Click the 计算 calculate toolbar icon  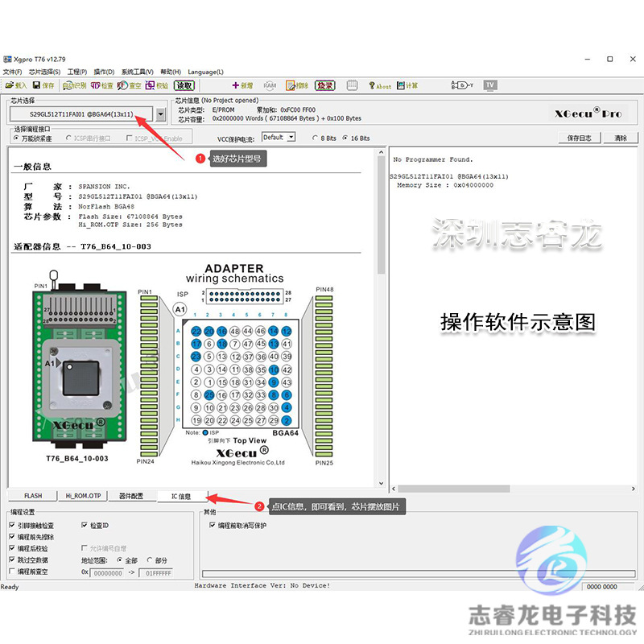(407, 85)
